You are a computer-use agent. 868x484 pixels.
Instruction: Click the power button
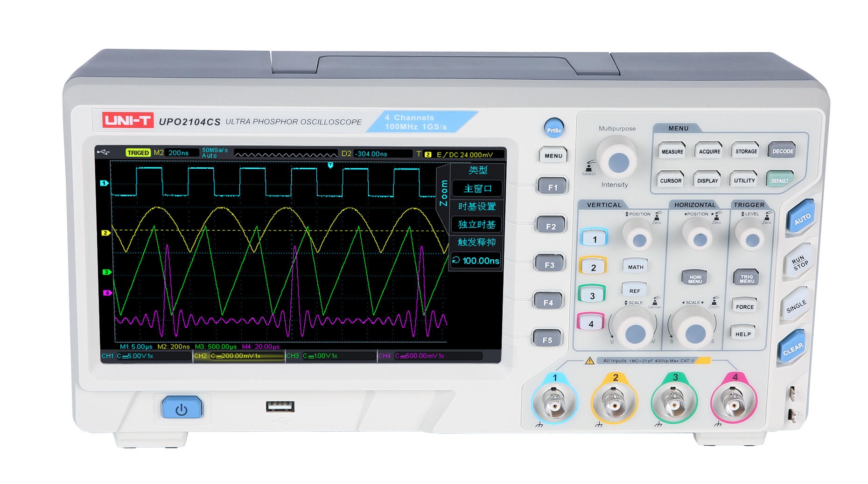pos(181,408)
